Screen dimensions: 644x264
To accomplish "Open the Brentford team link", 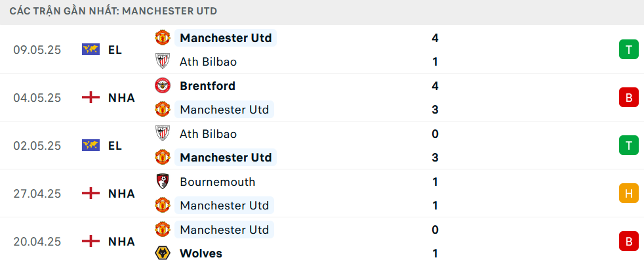I will pos(207,86).
